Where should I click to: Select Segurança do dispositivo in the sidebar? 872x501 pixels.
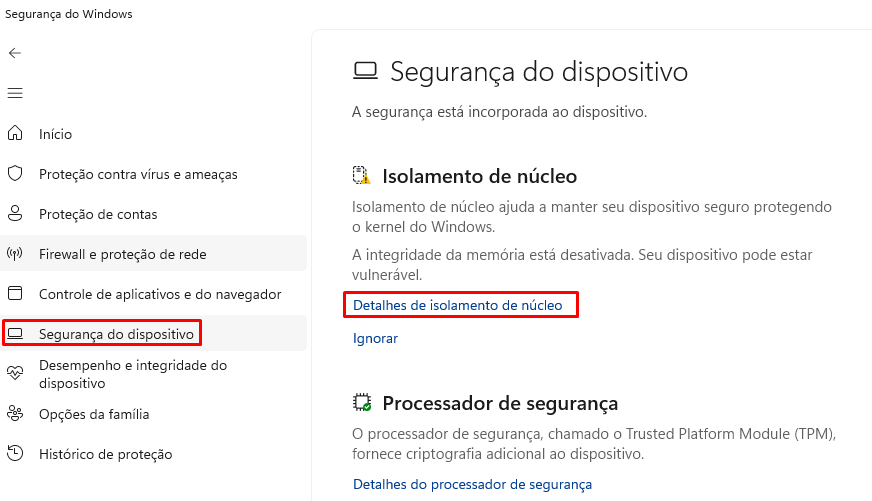[116, 333]
